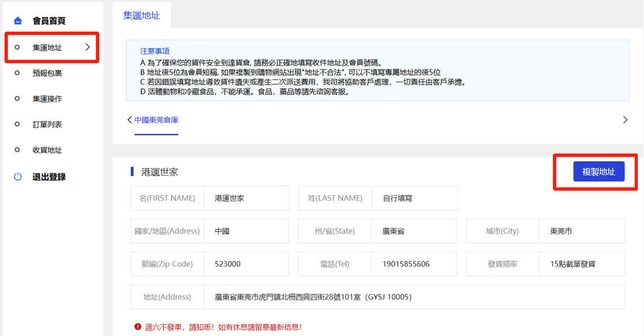The image size is (644, 336).
Task: Click 退出登錄 to log out
Action: tap(49, 177)
